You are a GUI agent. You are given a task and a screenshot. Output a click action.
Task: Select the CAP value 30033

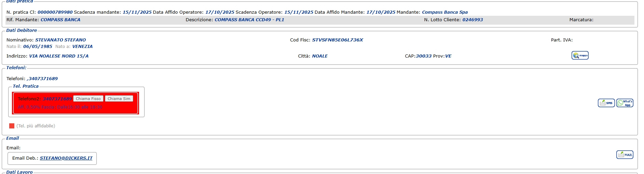[x=424, y=56]
